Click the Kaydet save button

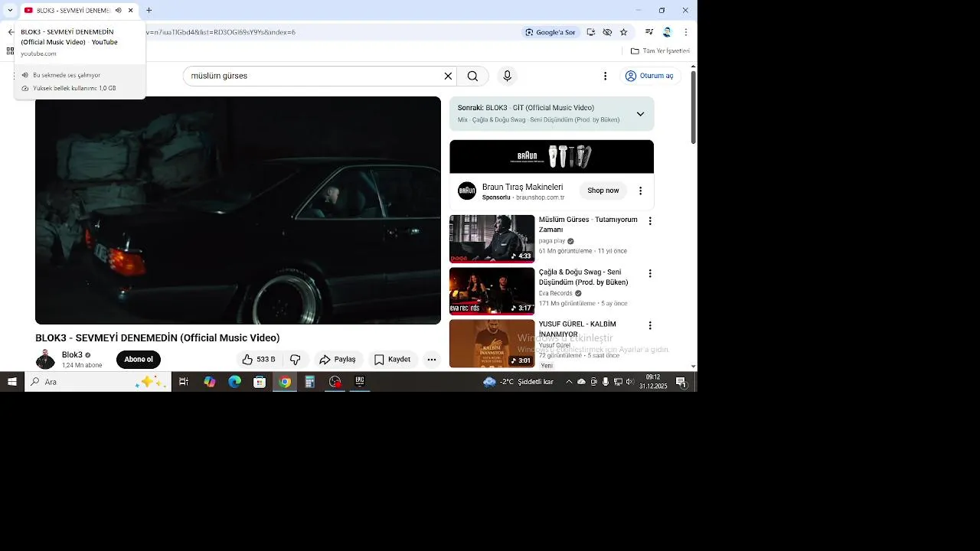(393, 360)
